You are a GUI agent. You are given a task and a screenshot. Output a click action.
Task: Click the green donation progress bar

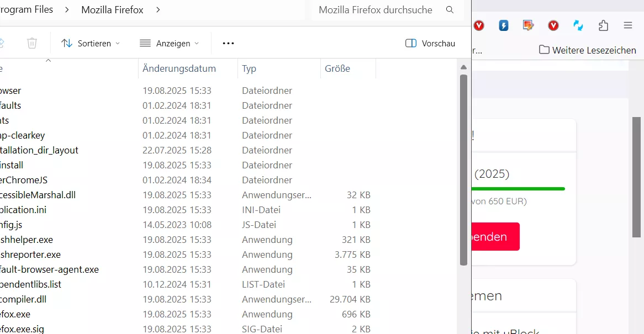click(x=518, y=189)
